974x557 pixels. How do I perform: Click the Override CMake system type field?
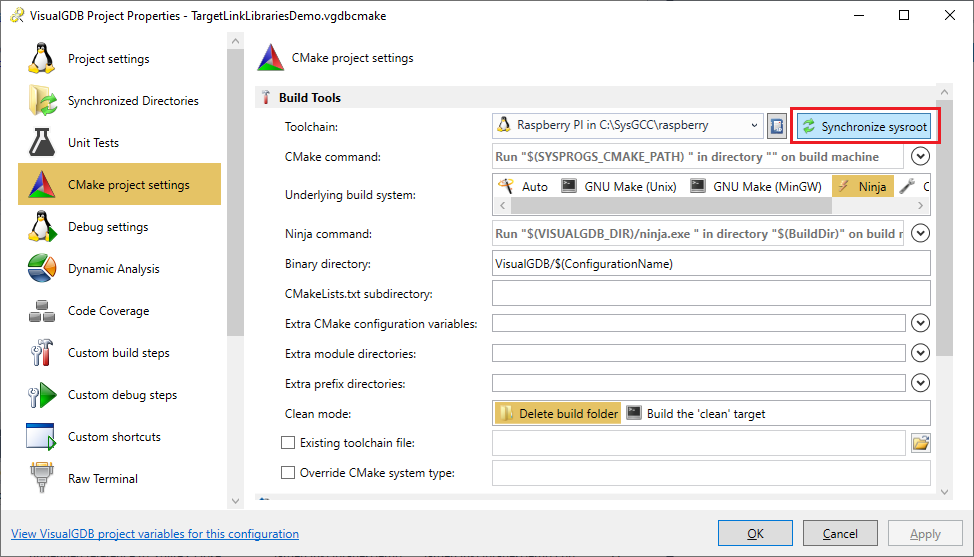click(711, 473)
